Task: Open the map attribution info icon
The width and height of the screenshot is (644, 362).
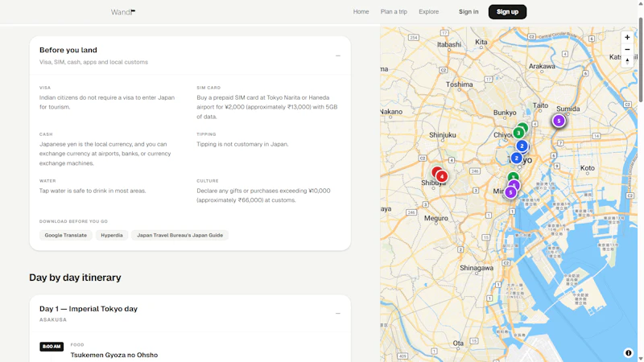Action: [x=628, y=352]
